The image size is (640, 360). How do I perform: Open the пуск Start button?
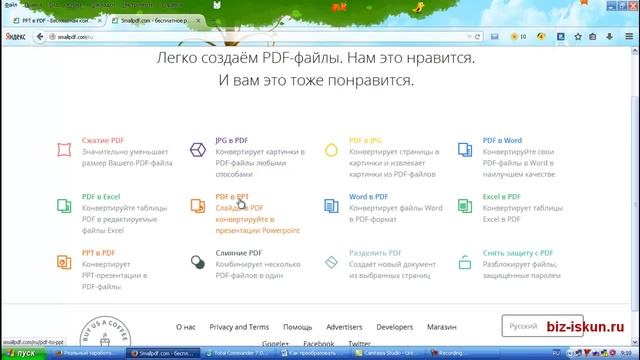point(23,353)
